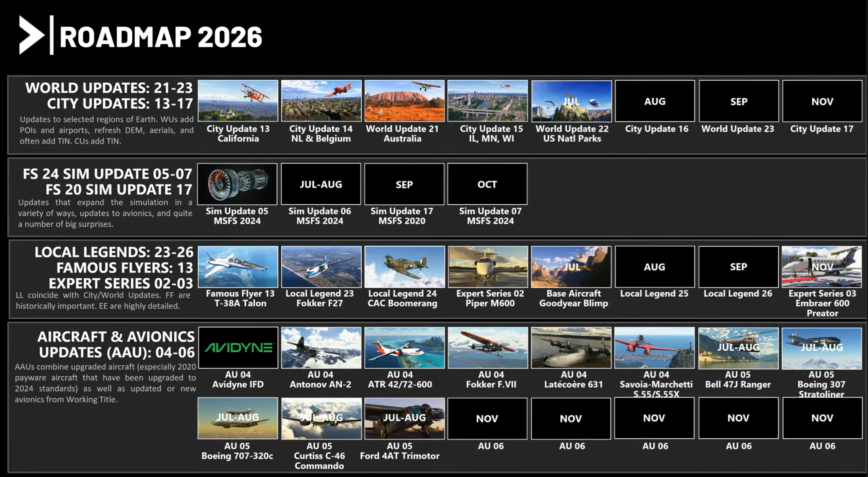Image resolution: width=868 pixels, height=477 pixels.
Task: Open the Sim Update 05 jet engine image
Action: pos(238,184)
